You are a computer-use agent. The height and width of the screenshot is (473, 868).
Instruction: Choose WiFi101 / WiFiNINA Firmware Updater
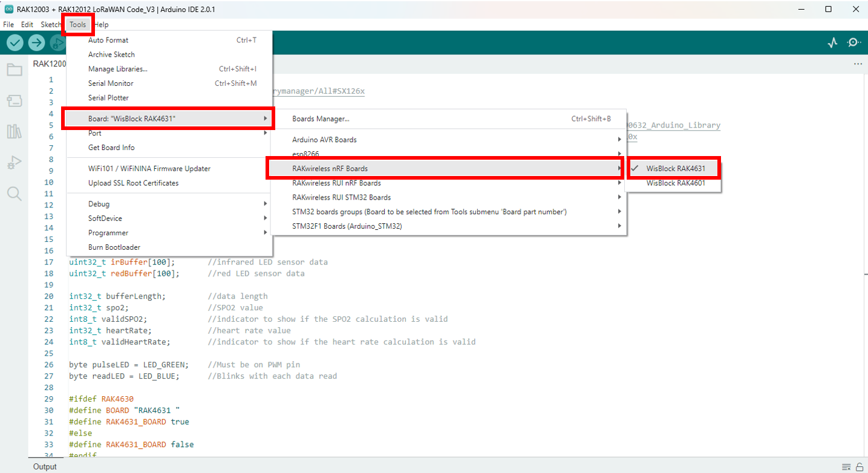point(169,169)
